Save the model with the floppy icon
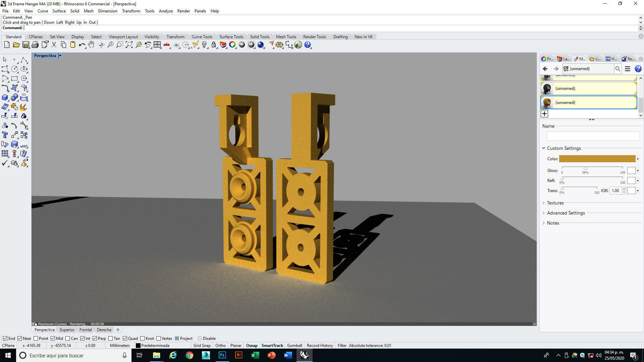The image size is (644, 362). 25,45
